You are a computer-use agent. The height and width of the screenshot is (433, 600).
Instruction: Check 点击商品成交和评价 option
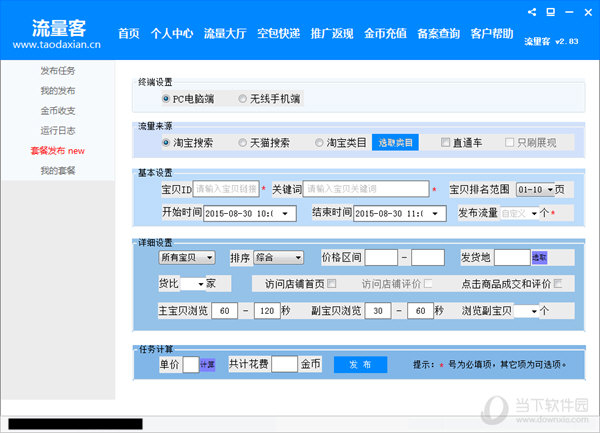558,284
